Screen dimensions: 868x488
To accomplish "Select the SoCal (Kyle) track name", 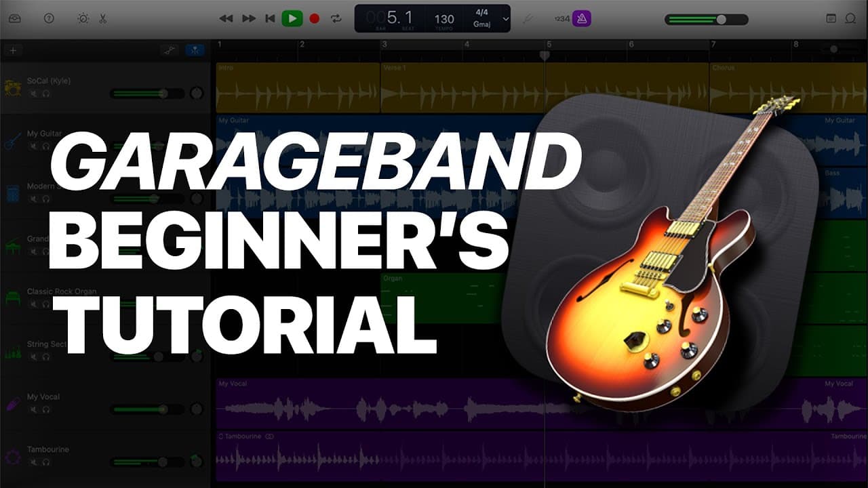I will (x=49, y=81).
